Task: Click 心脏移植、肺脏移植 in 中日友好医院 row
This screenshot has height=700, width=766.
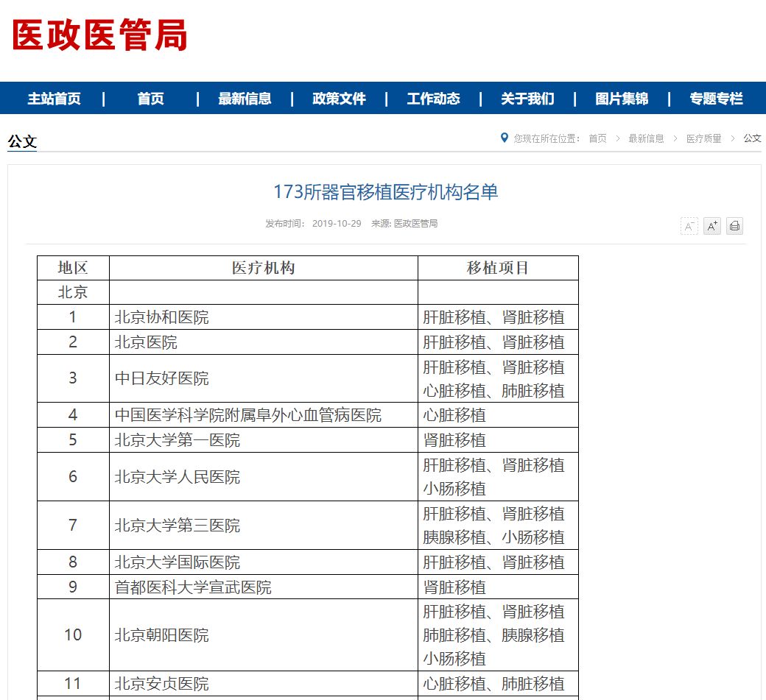Action: point(493,391)
